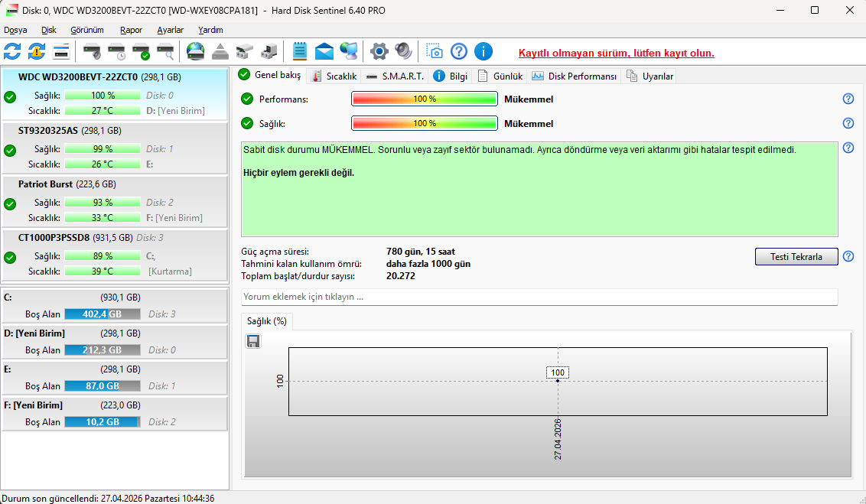Screen dimensions: 866x504
Task: Select the C: partition entry
Action: (x=115, y=305)
